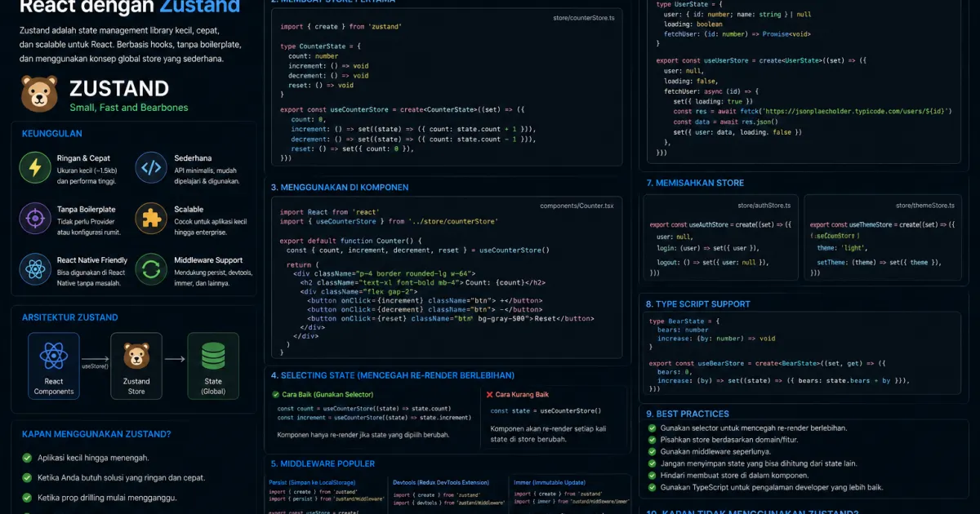The image size is (980, 514).
Task: Click the store/themeStore.ts file label
Action: pos(924,206)
